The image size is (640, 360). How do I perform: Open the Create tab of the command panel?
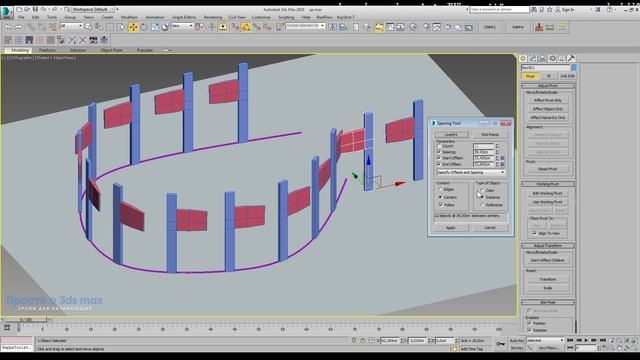523,58
